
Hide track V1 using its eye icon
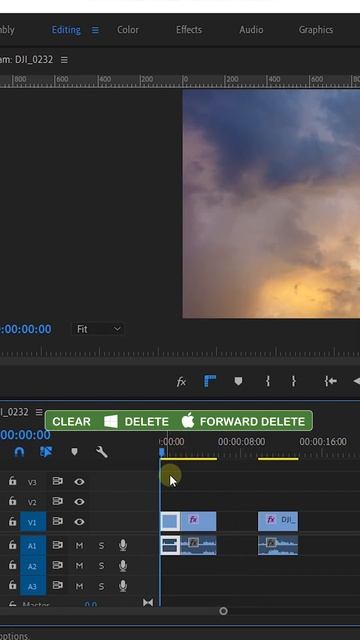79,522
